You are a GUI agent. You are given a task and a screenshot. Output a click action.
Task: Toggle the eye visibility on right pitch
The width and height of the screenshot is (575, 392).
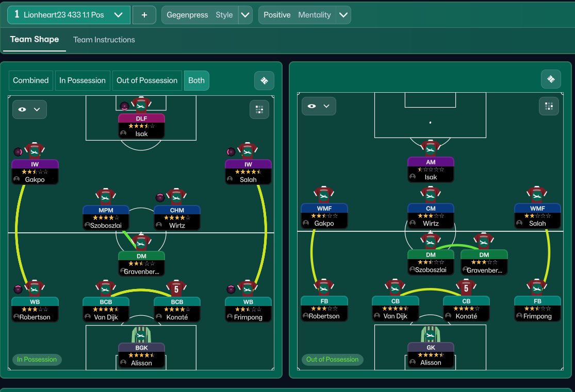(311, 106)
